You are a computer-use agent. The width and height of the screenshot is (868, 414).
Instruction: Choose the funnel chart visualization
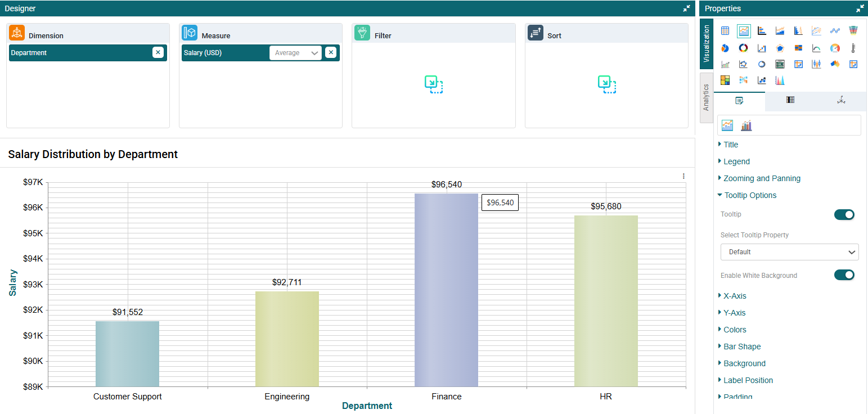click(x=853, y=31)
